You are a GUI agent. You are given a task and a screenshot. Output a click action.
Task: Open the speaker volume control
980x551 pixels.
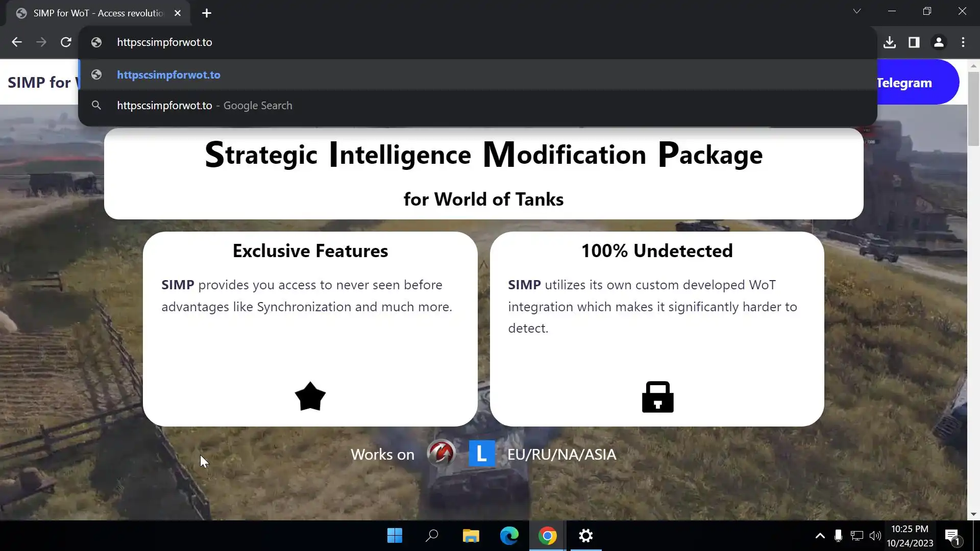[x=875, y=536]
